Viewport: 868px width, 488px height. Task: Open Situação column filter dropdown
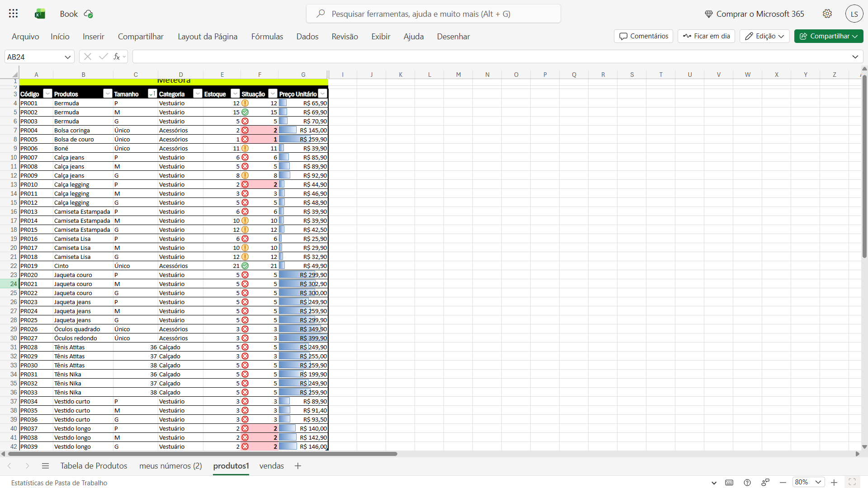coord(273,94)
